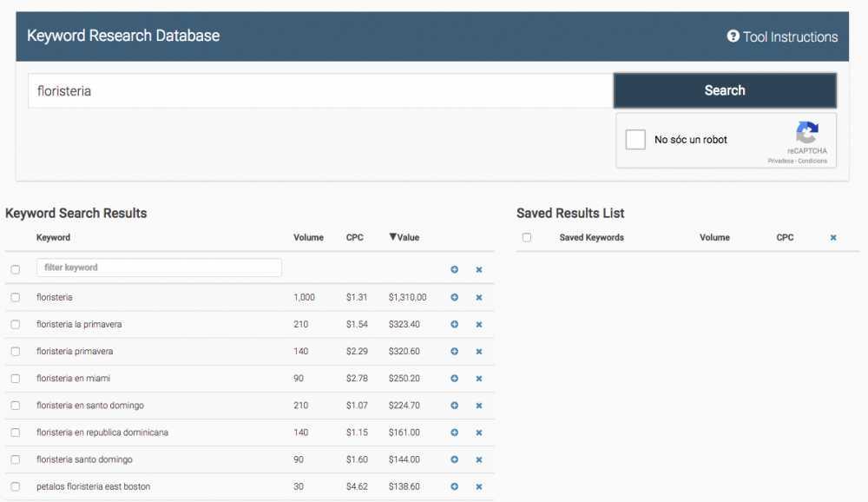868x502 pixels.
Task: Remove "floristeria santo domingo" from results
Action: click(x=478, y=459)
